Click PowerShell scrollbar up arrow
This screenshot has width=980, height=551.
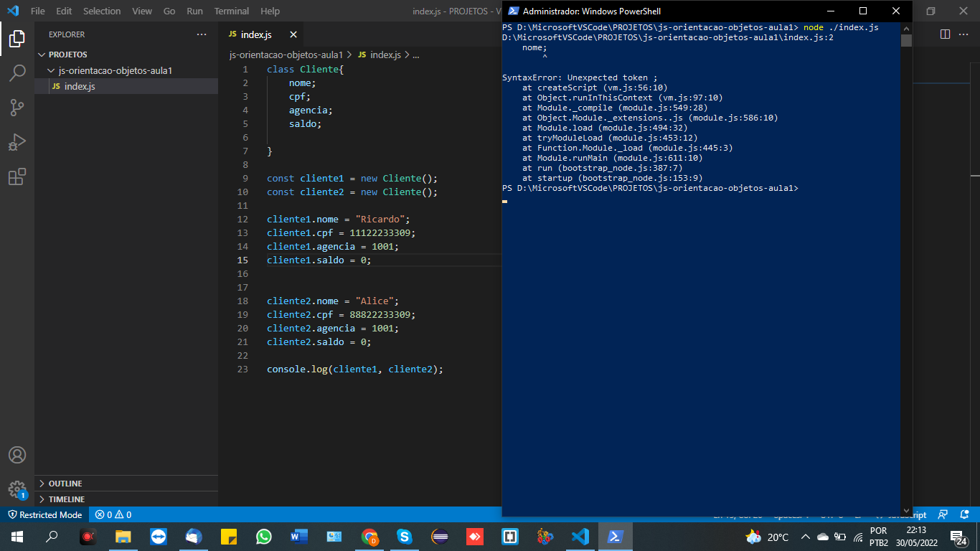tap(906, 27)
